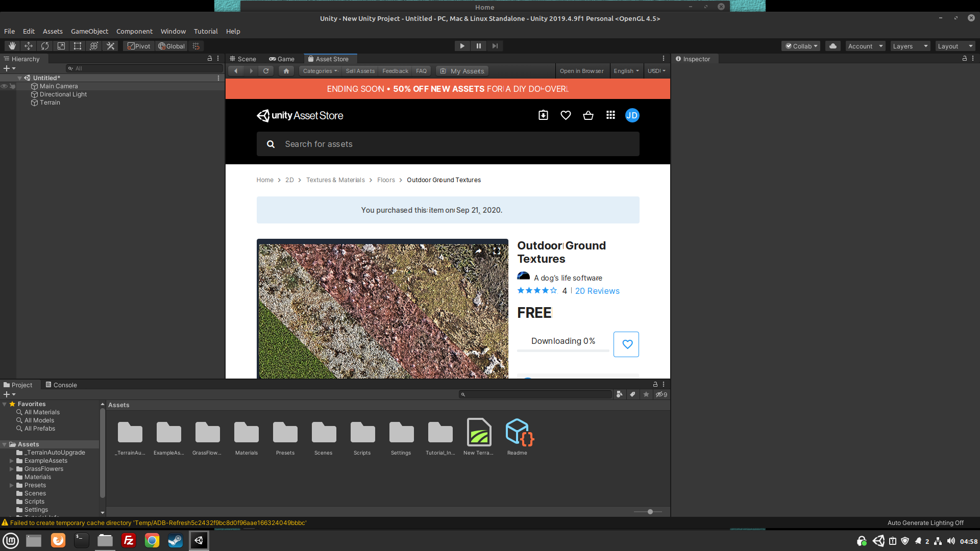
Task: Open My Assets page
Action: coord(462,71)
